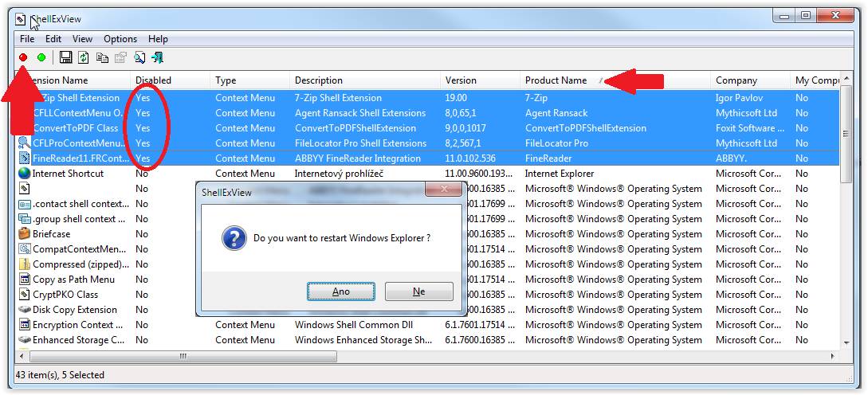
Task: Click the icon of the unnamed extension row
Action: pyautogui.click(x=25, y=189)
